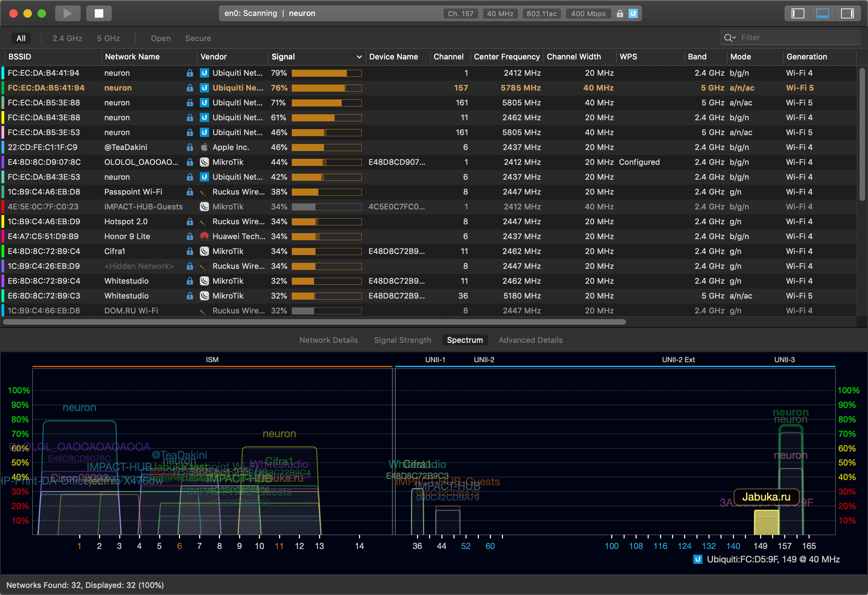
Task: Toggle the right sidebar panel icon
Action: (847, 14)
